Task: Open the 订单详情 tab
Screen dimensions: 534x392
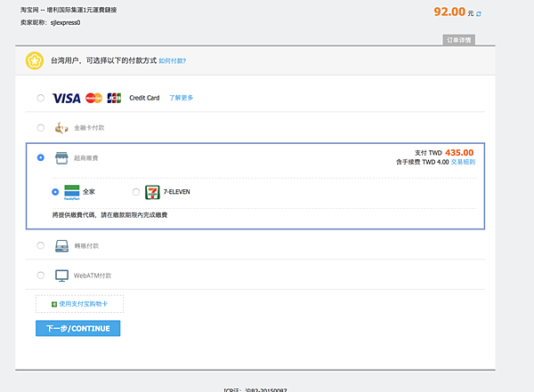Action: (458, 40)
